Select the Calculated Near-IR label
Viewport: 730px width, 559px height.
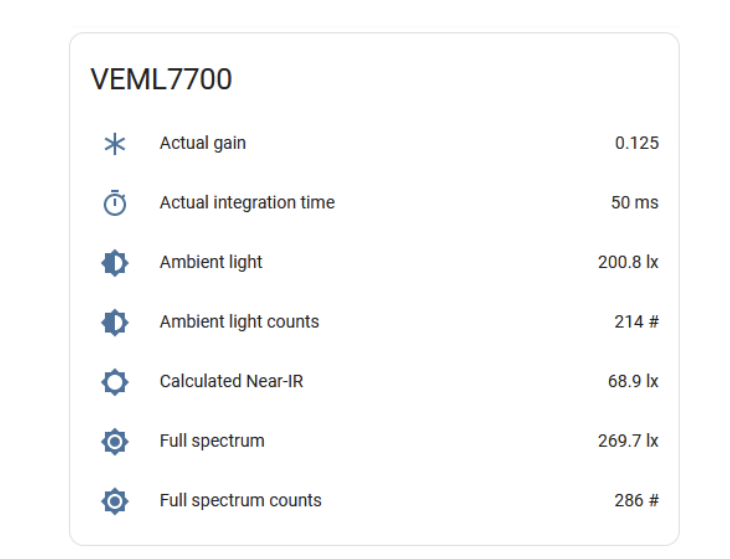(x=231, y=381)
